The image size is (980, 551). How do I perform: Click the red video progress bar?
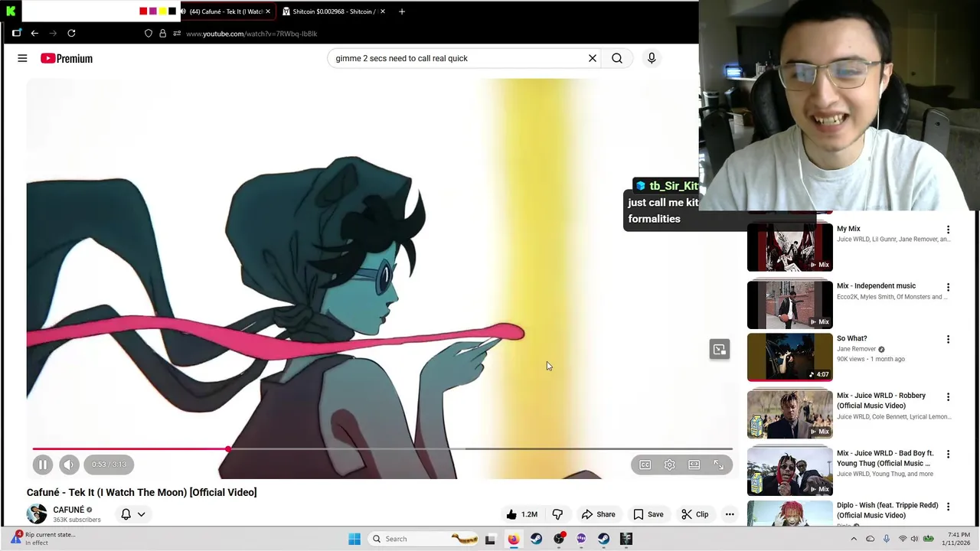click(130, 449)
